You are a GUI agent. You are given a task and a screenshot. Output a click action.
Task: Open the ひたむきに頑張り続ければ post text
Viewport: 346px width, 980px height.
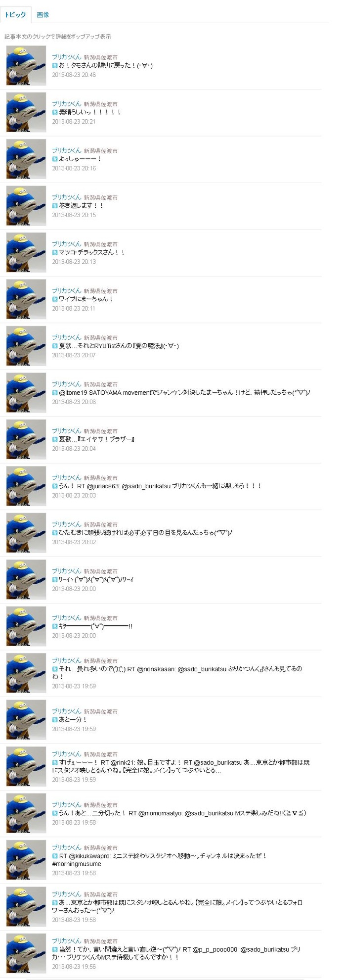point(146,533)
